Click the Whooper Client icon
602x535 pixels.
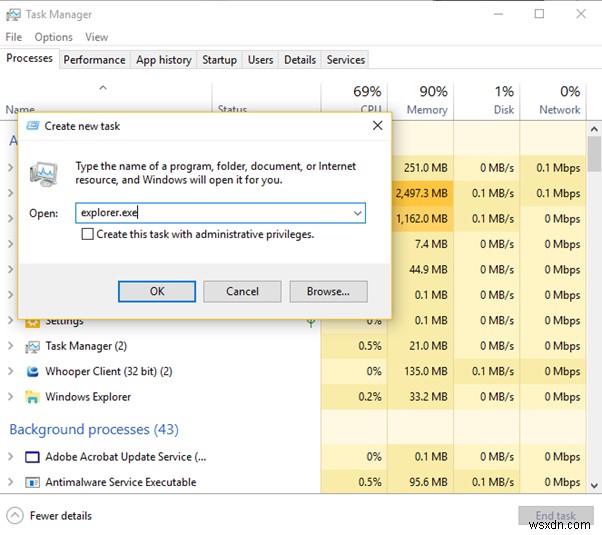[32, 371]
